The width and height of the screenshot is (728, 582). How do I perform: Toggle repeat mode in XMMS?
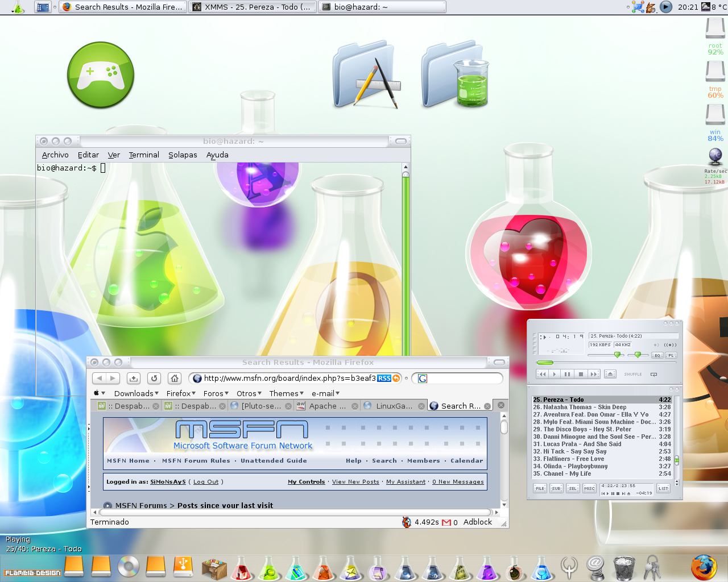654,374
